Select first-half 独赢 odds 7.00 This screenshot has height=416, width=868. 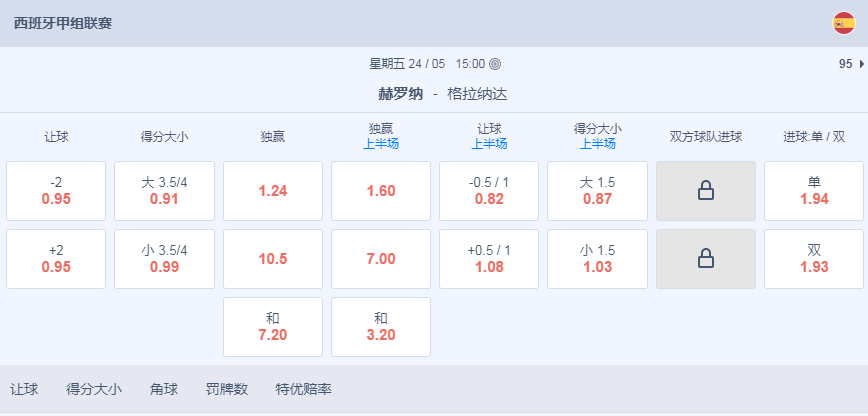tap(381, 259)
